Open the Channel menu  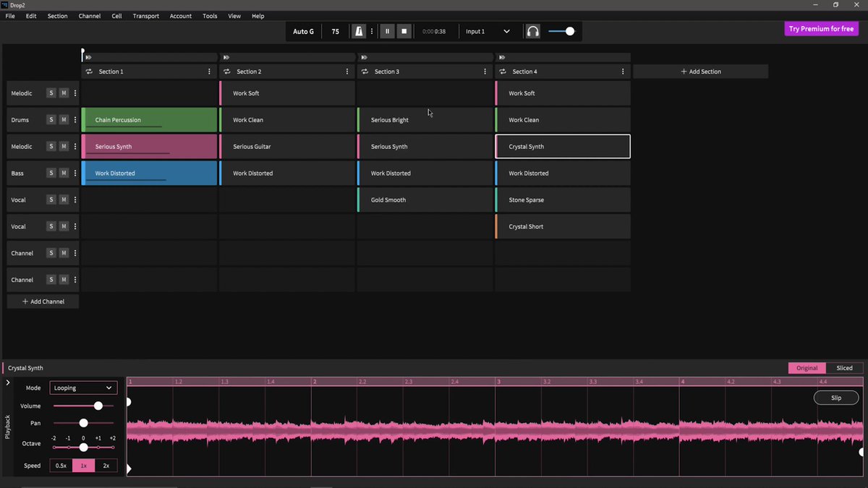[89, 16]
